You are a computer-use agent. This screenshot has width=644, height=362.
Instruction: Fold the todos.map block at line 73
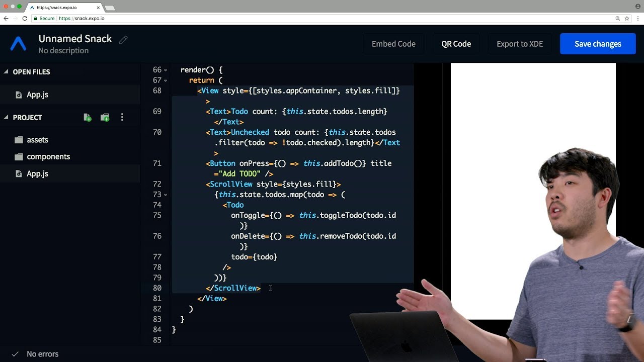click(166, 195)
